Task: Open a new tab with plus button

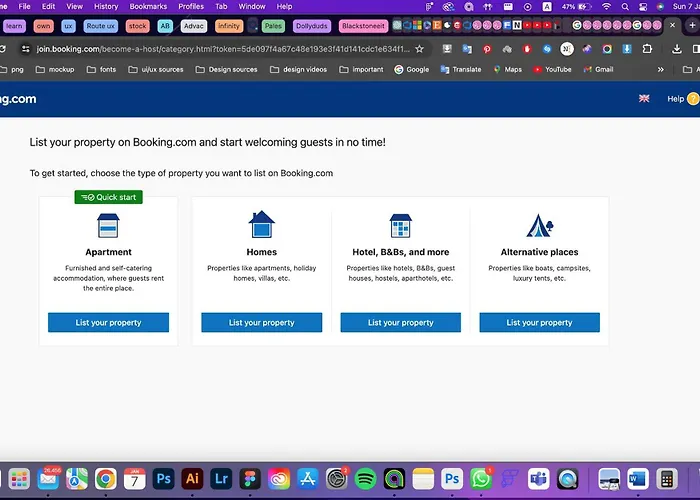Action: (x=692, y=25)
